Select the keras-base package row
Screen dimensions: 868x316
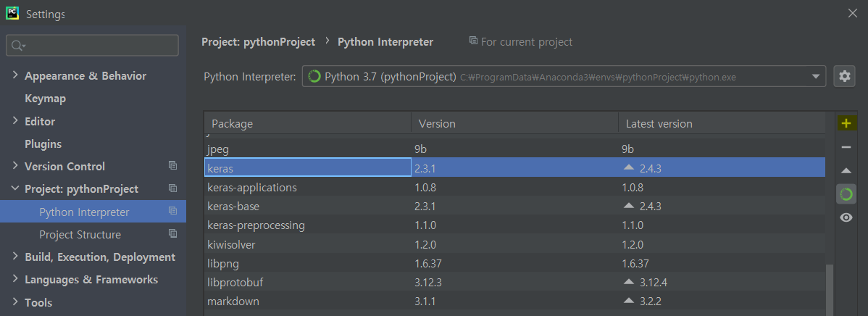pos(515,206)
